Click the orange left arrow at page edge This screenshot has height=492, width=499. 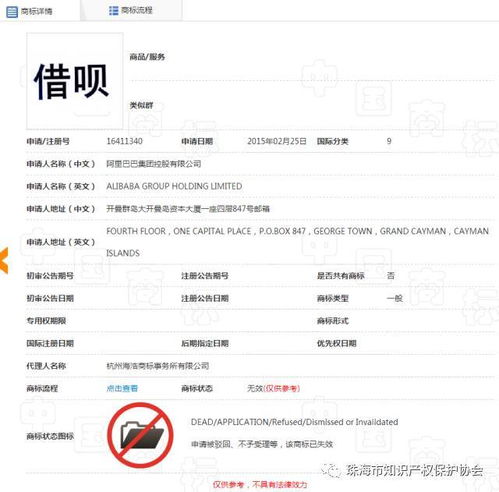pyautogui.click(x=4, y=261)
